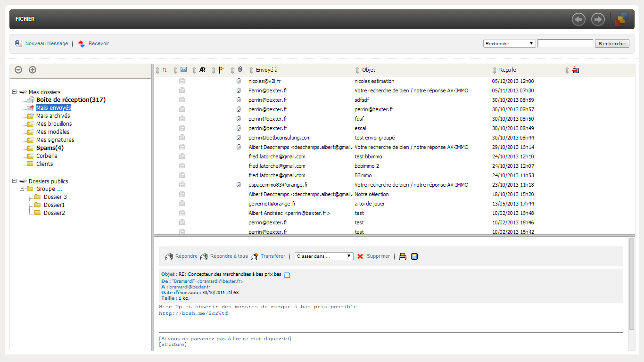644x362 pixels.
Task: Open the Corbeille folder
Action: point(47,156)
